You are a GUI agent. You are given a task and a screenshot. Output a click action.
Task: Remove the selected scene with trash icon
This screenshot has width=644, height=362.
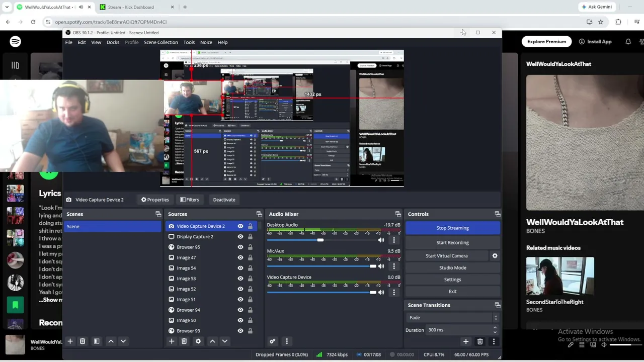pos(83,341)
